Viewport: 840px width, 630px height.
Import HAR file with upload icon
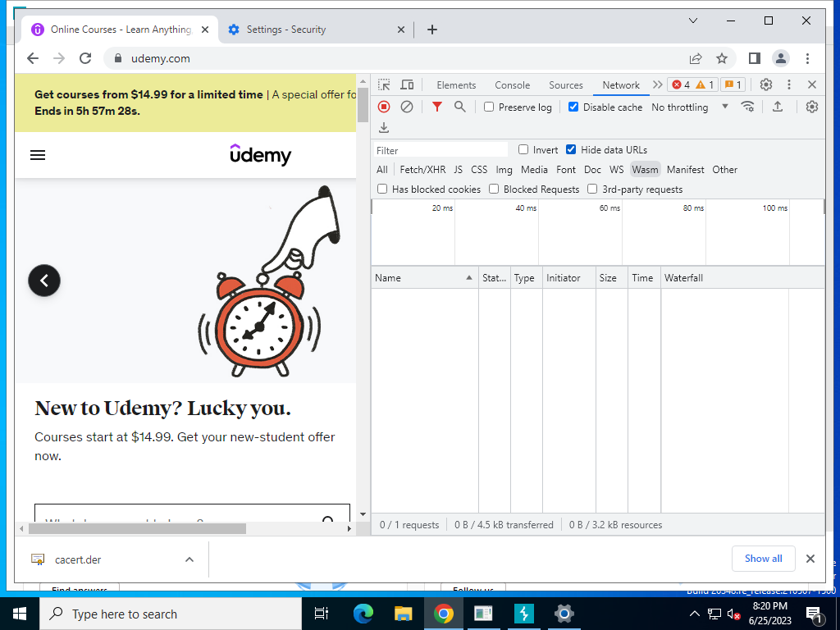pyautogui.click(x=778, y=107)
